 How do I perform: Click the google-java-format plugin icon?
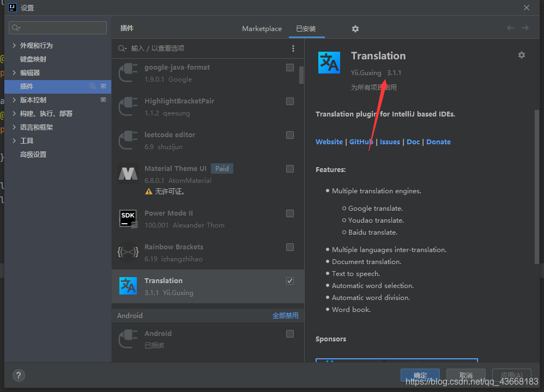click(128, 73)
